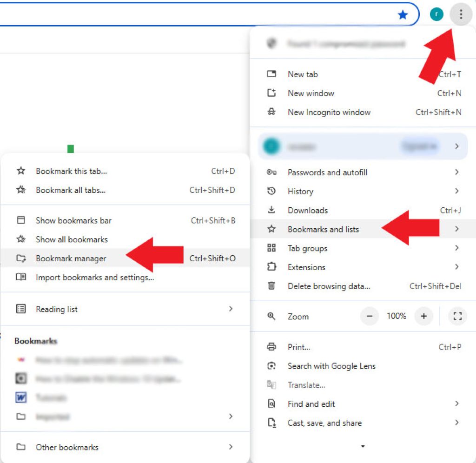Viewport: 476px width, 463px height.
Task: Click the Tab groups grid icon
Action: [x=271, y=248]
